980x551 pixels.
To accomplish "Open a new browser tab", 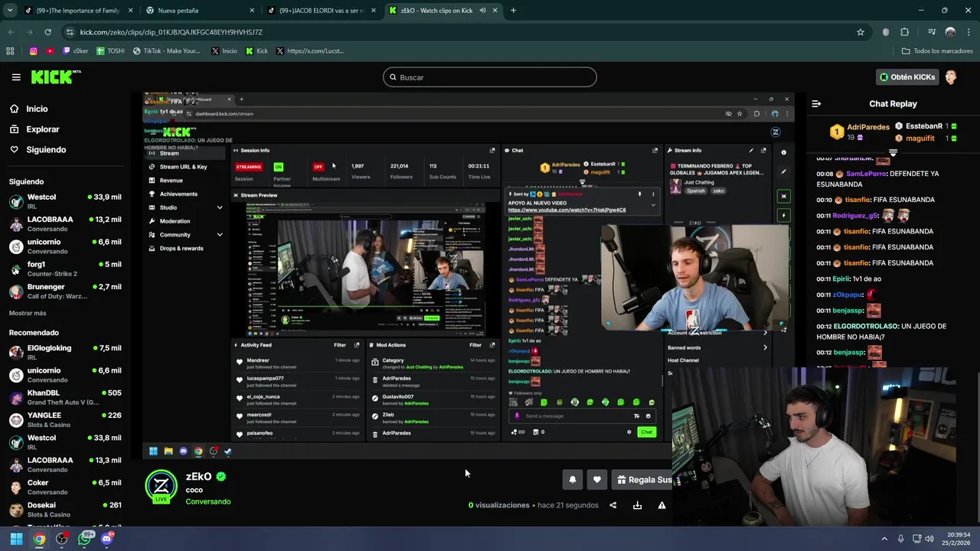I will [513, 11].
